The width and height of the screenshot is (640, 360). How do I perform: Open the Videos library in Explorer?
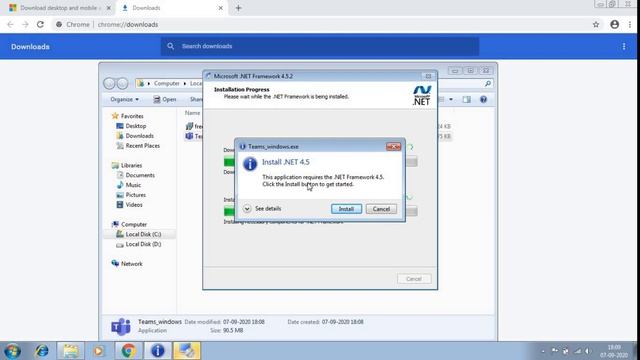pyautogui.click(x=130, y=204)
